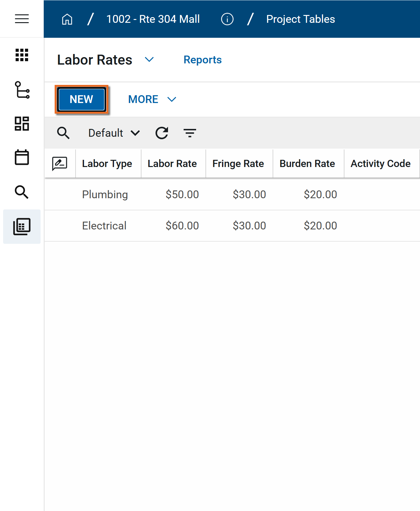Open the filter options icon
This screenshot has height=511, width=420.
190,133
